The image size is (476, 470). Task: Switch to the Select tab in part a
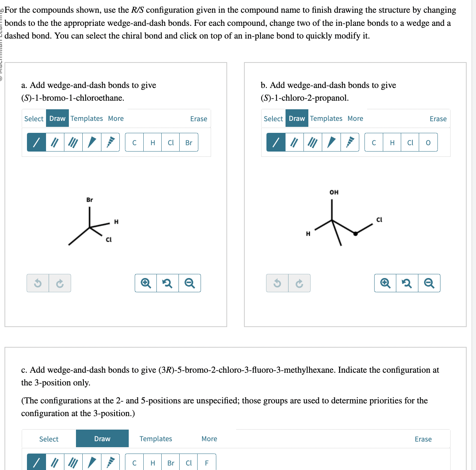(34, 119)
